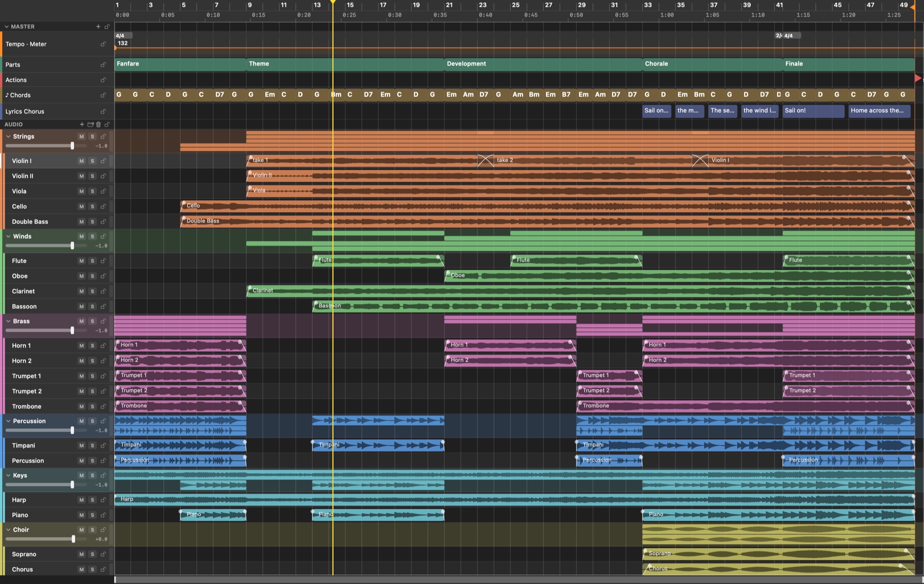Lock the Strings group track
This screenshot has width=924, height=584.
tap(103, 136)
